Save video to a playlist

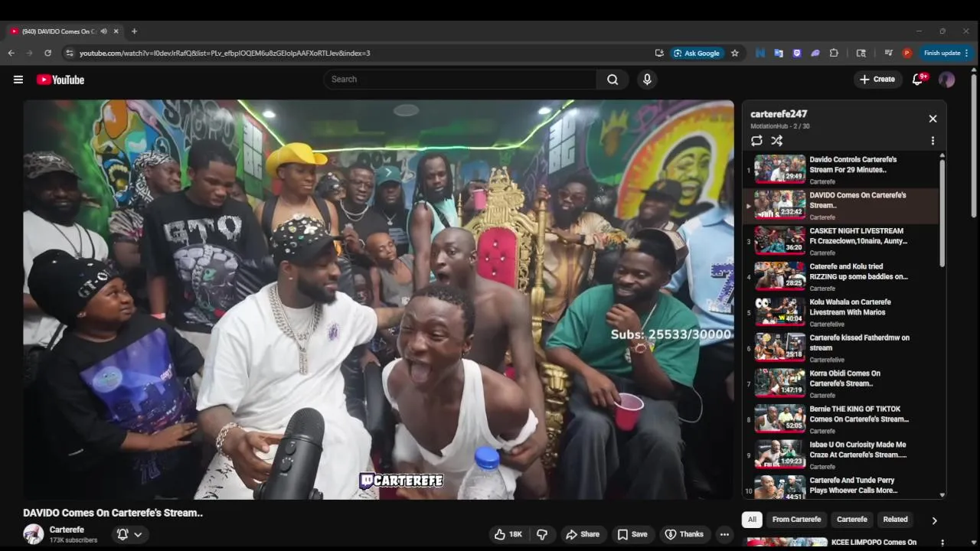point(632,534)
